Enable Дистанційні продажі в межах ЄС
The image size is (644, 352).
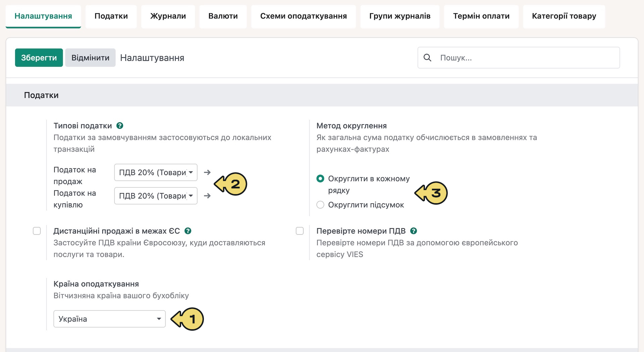pos(37,231)
